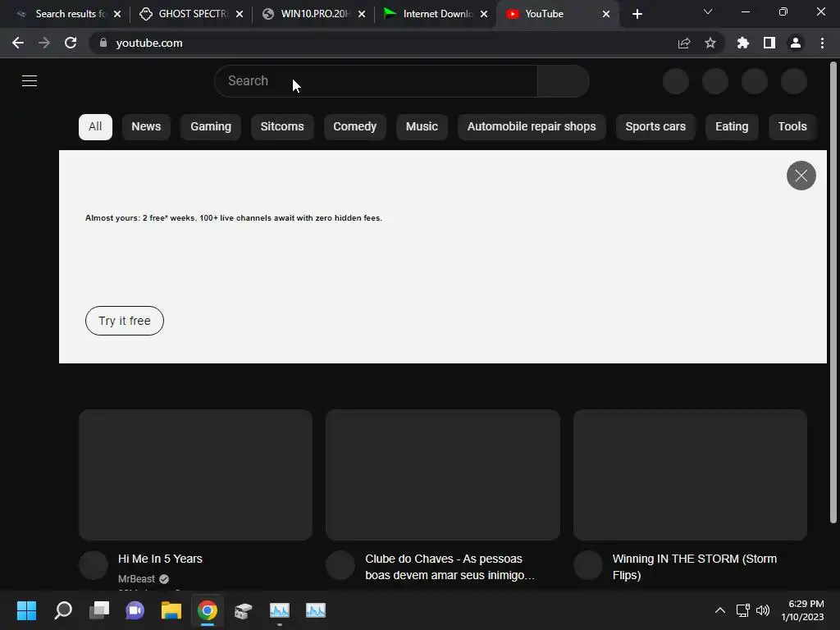The height and width of the screenshot is (630, 840).
Task: Choose the Automobile repair shops chip
Action: [x=532, y=127]
